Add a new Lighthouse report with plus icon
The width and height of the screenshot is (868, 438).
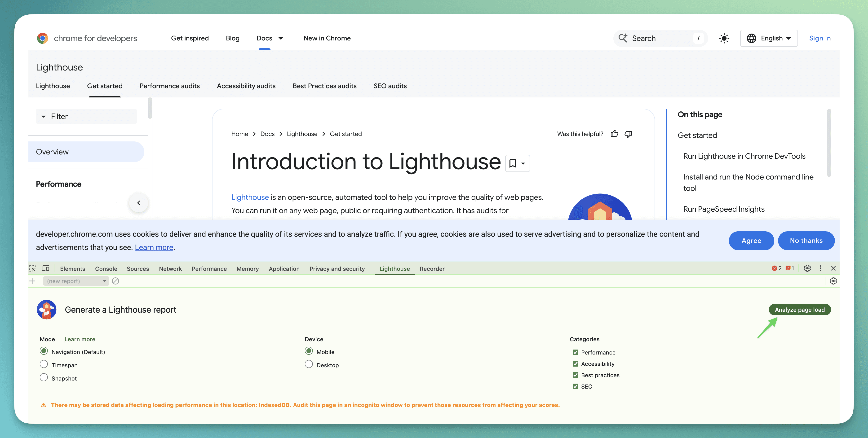32,281
